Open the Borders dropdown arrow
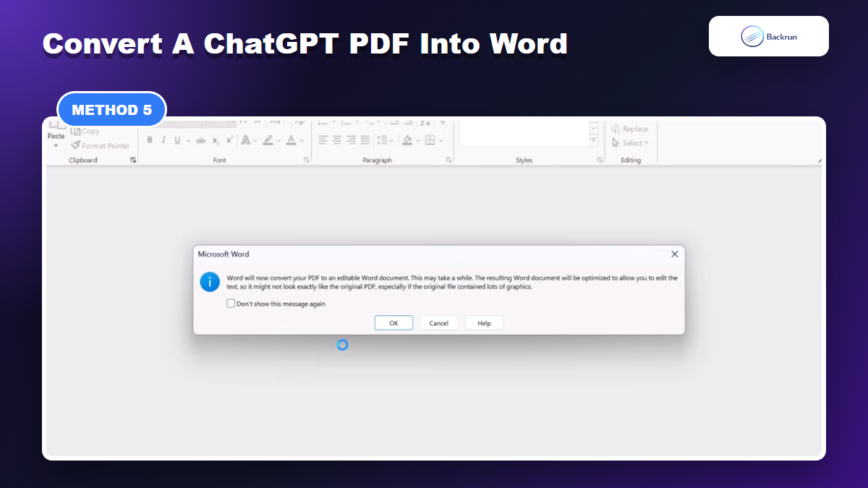Screen dimensions: 868x488 441,141
